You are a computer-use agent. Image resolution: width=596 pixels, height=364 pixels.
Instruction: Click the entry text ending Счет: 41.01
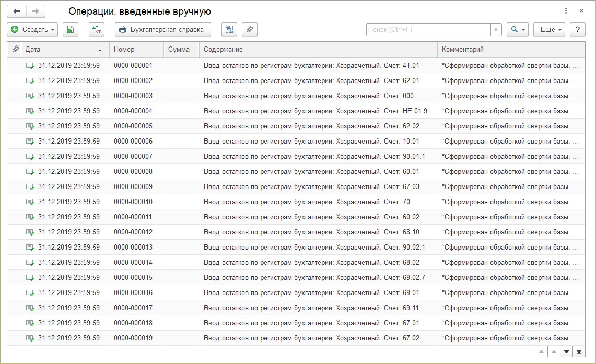(x=311, y=65)
